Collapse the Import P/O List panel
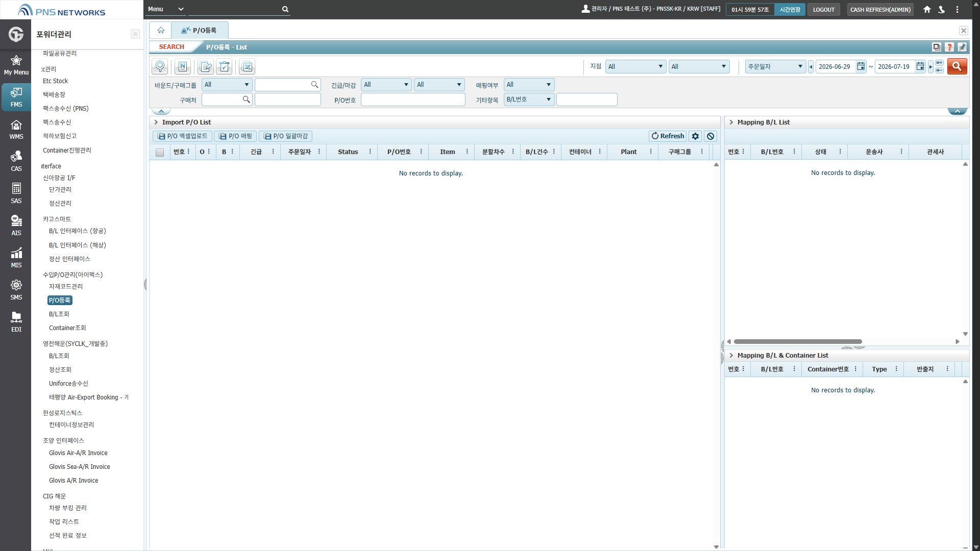The width and height of the screenshot is (980, 551). point(156,122)
